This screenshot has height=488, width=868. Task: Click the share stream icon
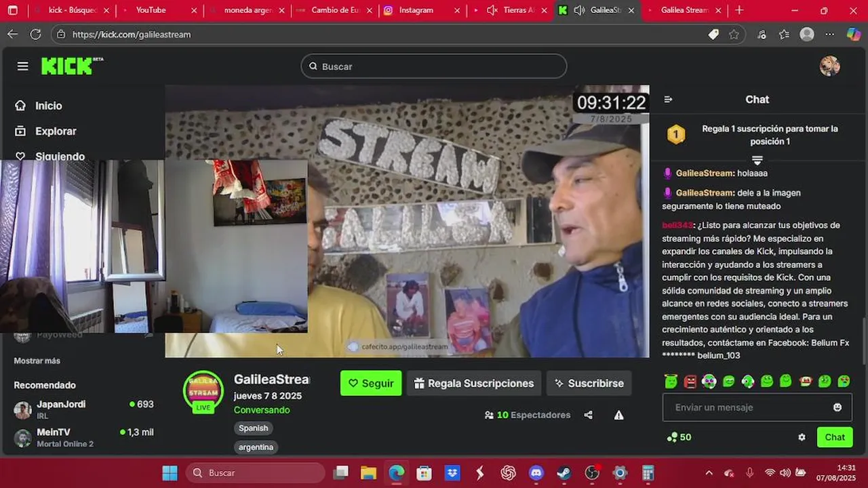coord(588,415)
